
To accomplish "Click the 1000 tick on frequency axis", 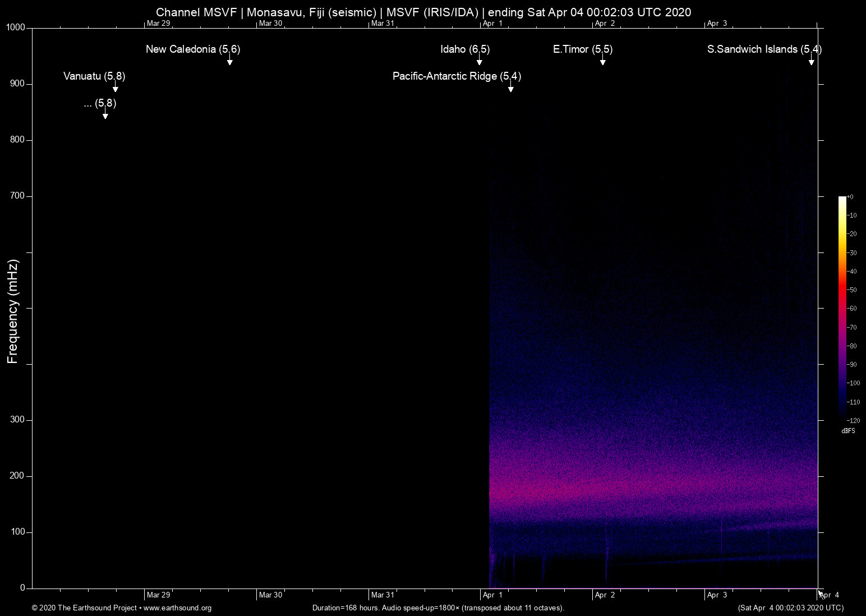I will tap(16, 27).
